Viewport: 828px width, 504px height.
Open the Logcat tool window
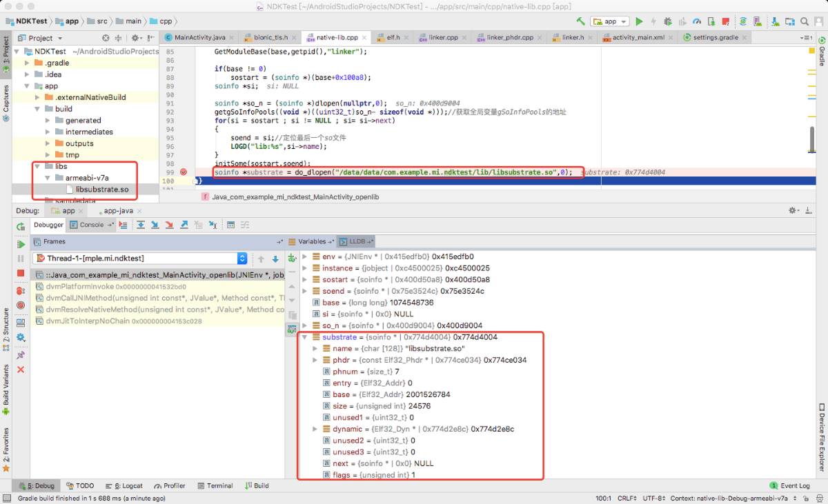coord(123,485)
